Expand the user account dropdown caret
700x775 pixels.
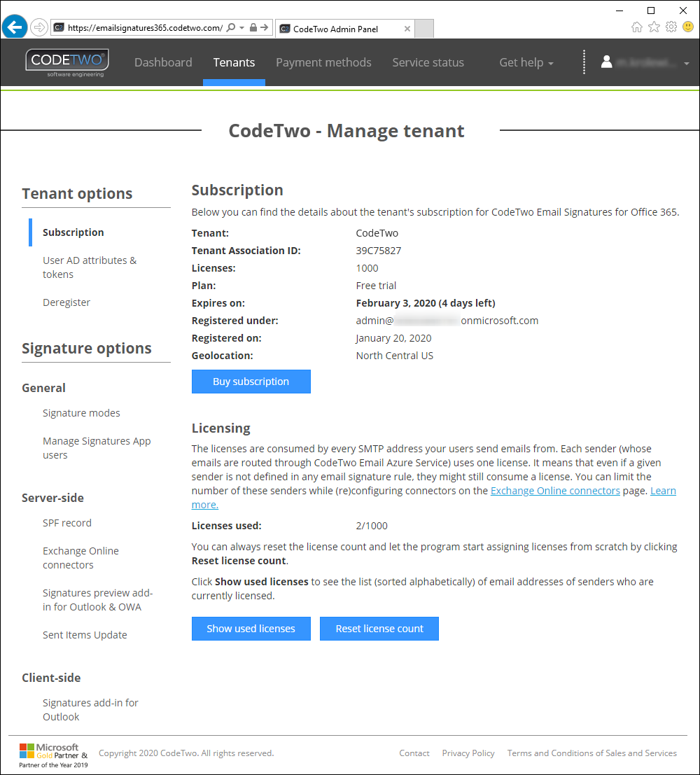pos(687,63)
